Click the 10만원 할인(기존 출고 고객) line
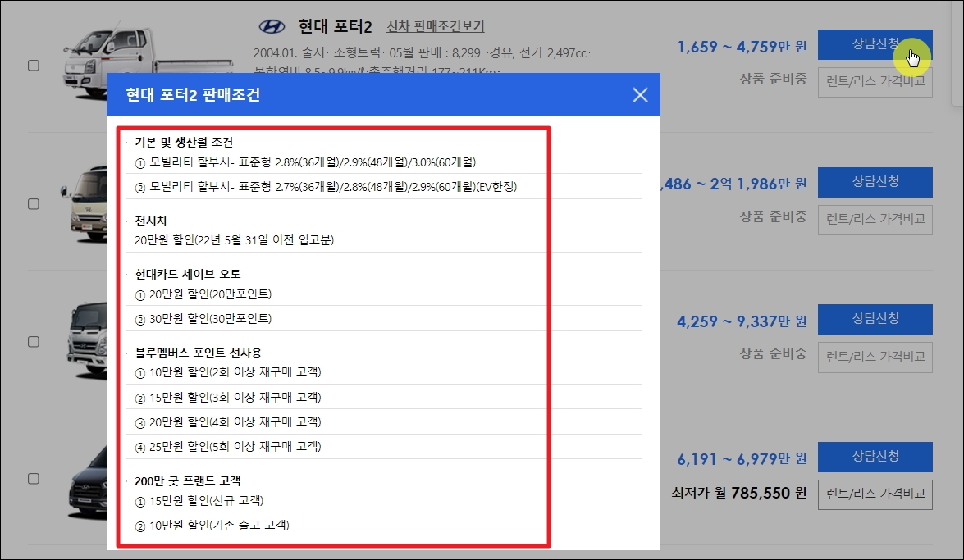 212,526
